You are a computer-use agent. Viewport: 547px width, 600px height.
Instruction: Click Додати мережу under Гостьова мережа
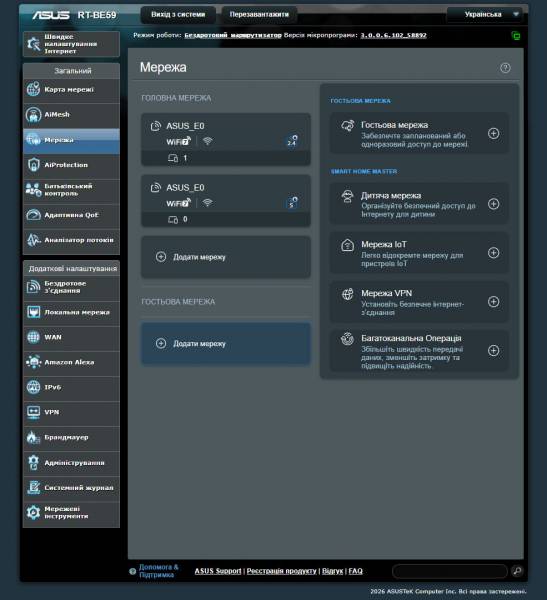click(x=226, y=344)
